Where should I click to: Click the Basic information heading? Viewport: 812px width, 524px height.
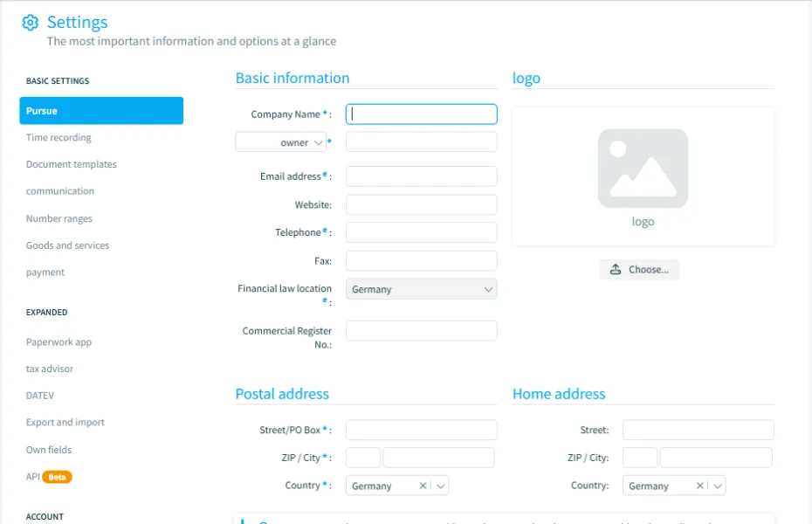click(292, 78)
